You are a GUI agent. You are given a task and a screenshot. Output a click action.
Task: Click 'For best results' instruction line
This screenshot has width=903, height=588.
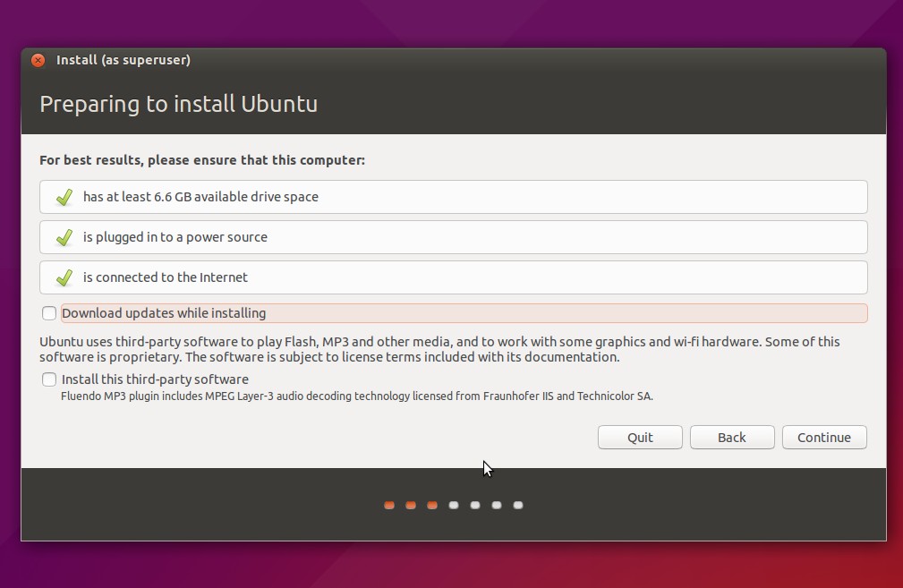(x=202, y=160)
